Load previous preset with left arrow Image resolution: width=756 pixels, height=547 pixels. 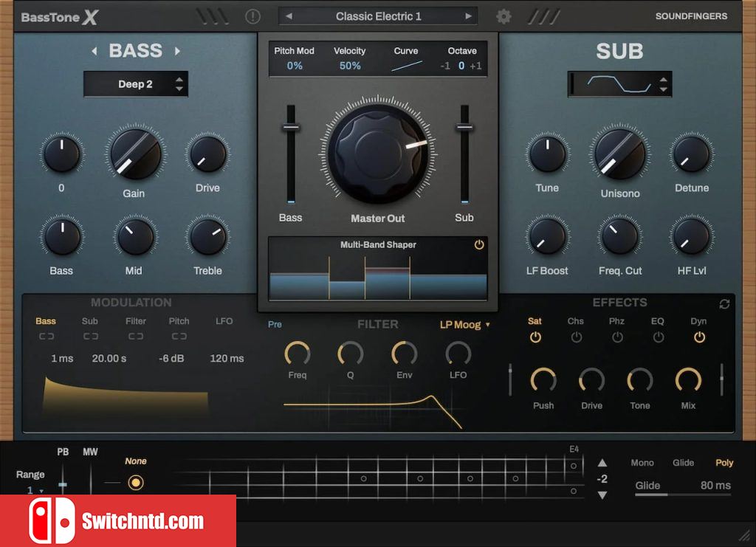289,16
